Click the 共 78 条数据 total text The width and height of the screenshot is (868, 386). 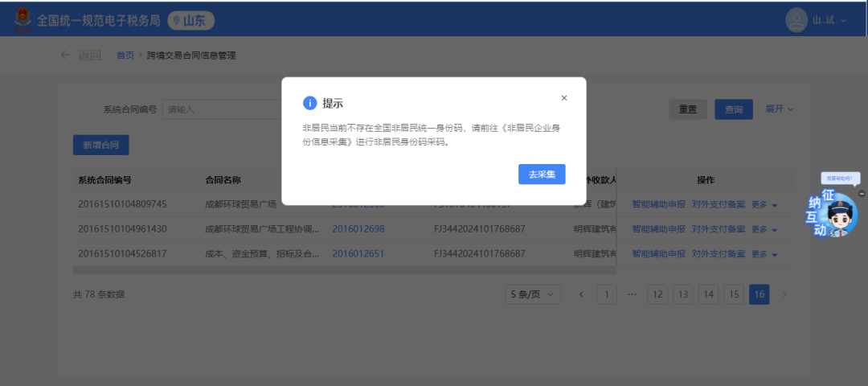point(99,294)
